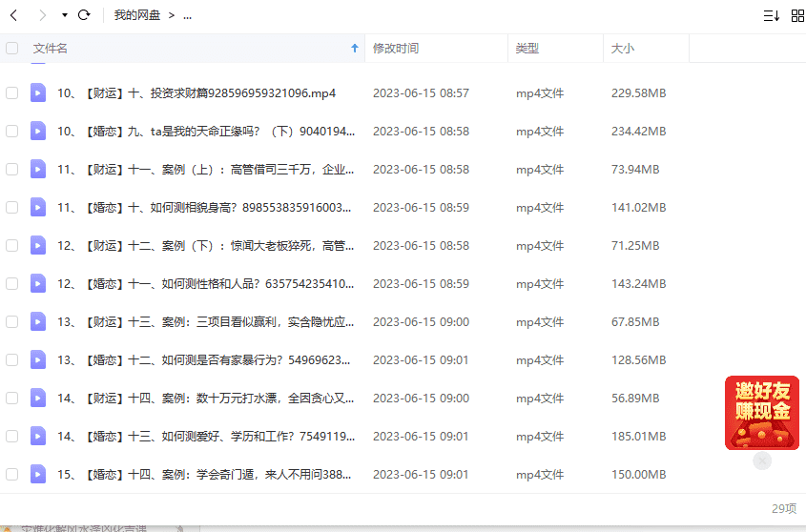The height and width of the screenshot is (532, 806).
Task: Click the forward navigation arrow
Action: [42, 15]
